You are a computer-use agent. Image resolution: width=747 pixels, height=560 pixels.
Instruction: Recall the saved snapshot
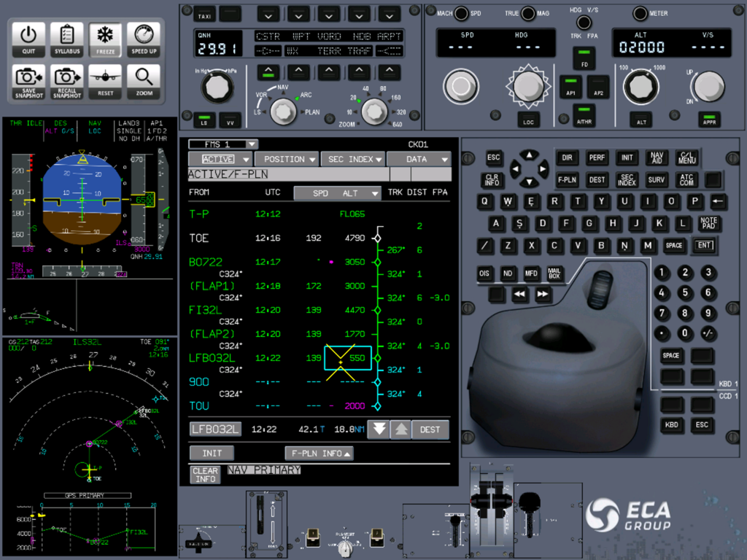(x=66, y=82)
